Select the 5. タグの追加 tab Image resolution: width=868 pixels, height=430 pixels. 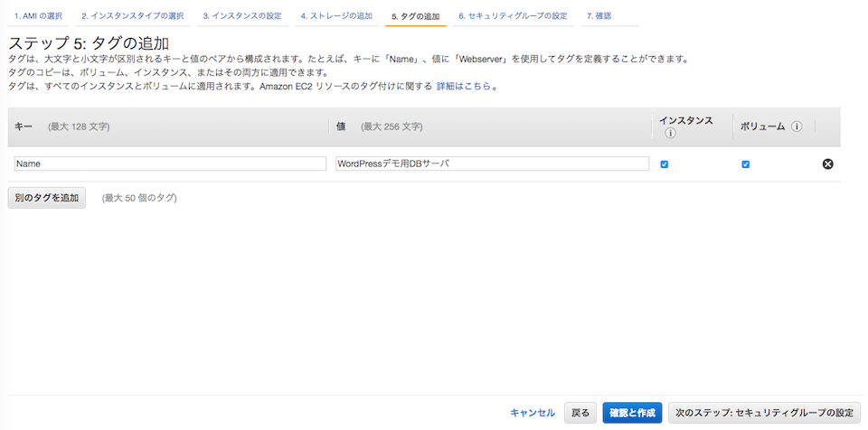coord(416,16)
